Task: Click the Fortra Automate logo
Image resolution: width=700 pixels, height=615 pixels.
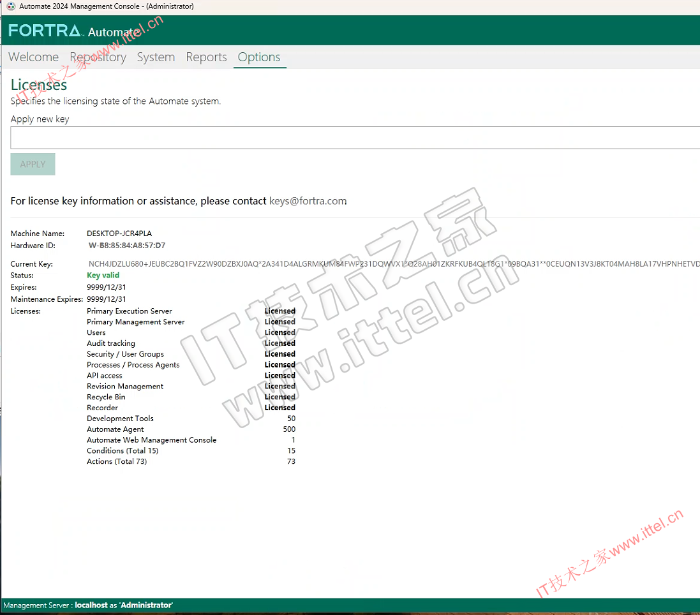Action: click(74, 31)
